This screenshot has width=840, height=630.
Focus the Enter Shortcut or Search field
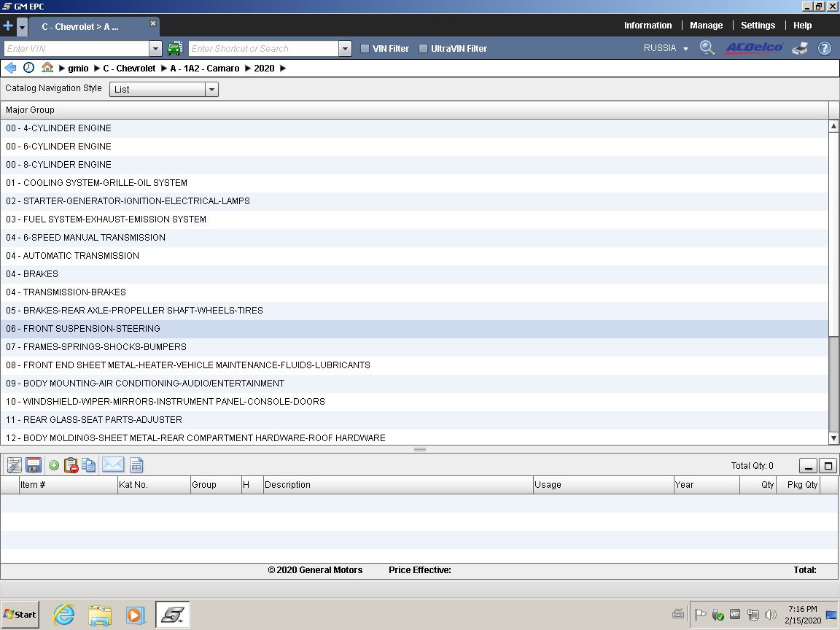(x=263, y=48)
